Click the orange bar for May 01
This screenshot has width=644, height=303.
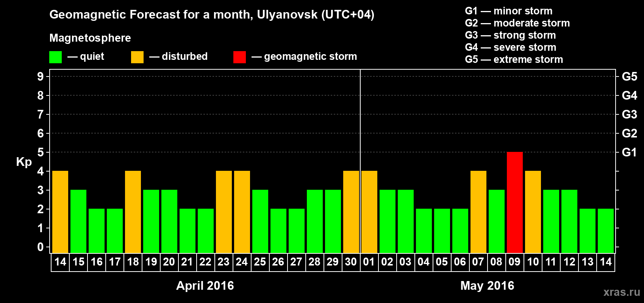coord(369,212)
